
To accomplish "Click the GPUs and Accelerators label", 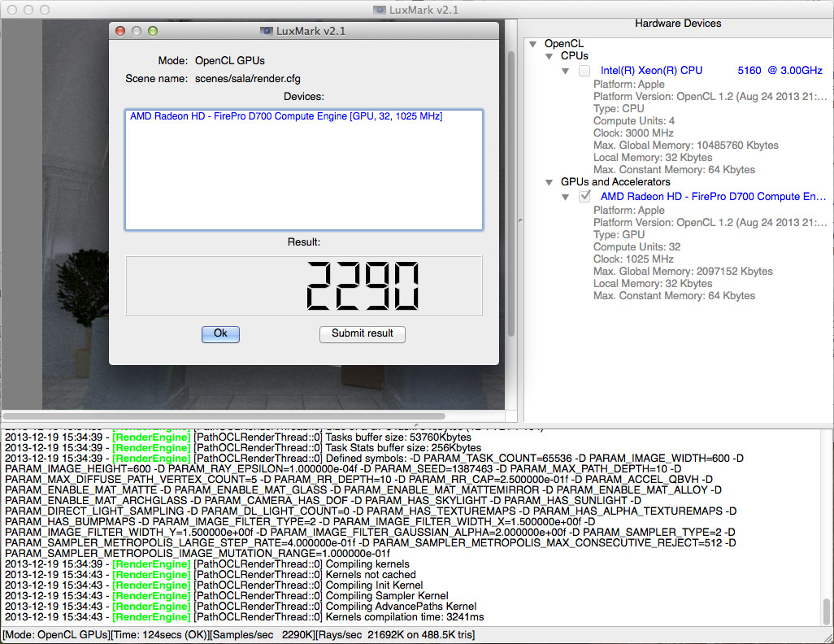I will click(x=615, y=182).
